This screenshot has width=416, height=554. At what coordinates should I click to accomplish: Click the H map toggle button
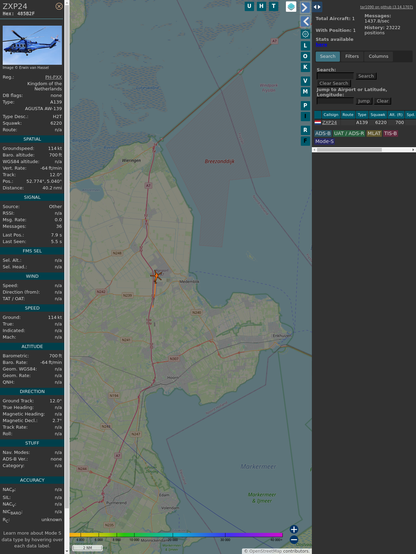(261, 6)
